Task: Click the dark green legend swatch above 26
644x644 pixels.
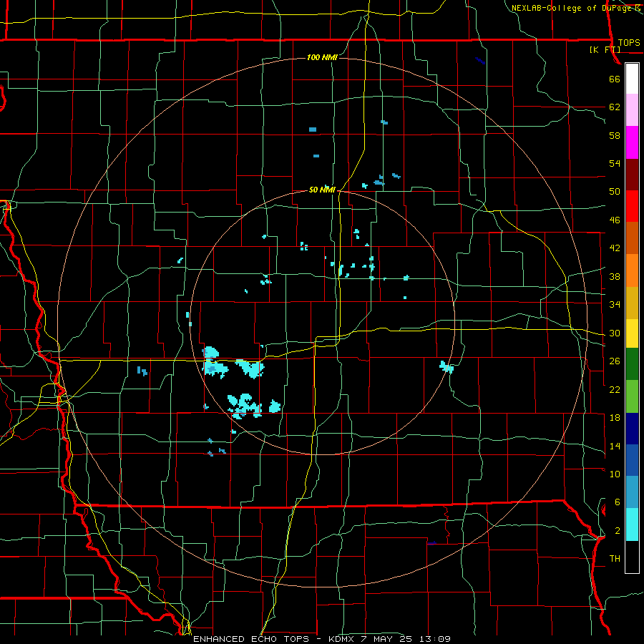Action: (632, 364)
